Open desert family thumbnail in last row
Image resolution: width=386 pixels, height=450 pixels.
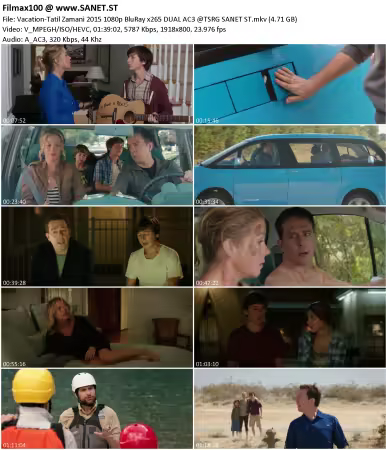(x=290, y=409)
